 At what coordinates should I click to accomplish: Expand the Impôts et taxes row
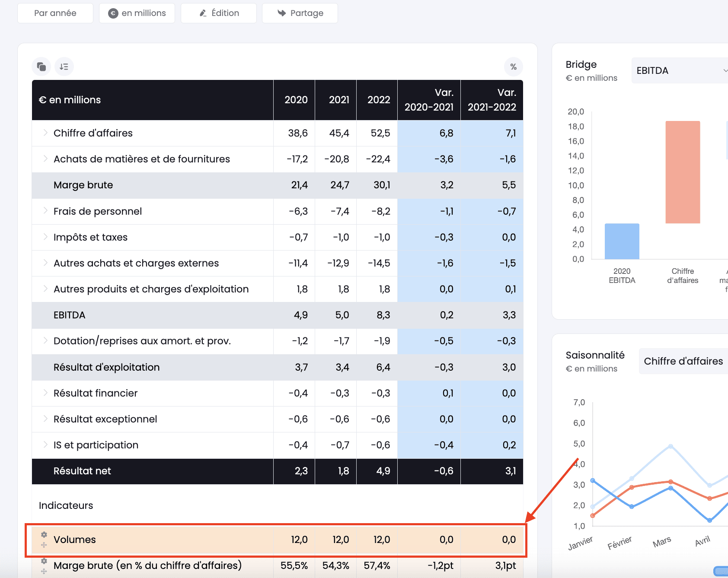pyautogui.click(x=45, y=237)
